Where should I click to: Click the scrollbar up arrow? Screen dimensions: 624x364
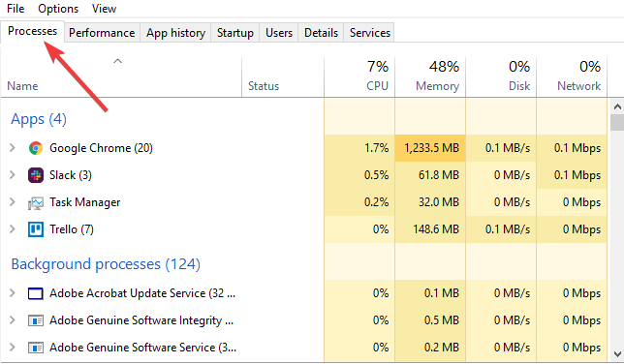[617, 106]
